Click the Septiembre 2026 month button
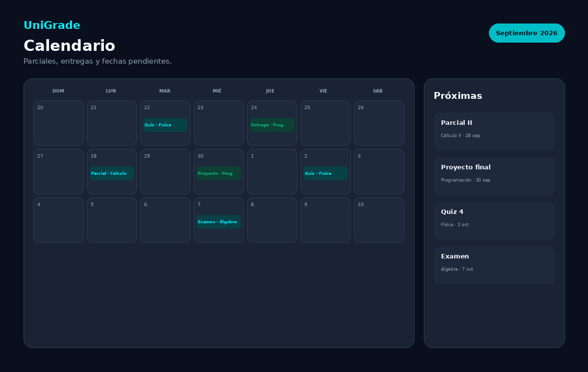Image resolution: width=588 pixels, height=372 pixels. tap(527, 33)
